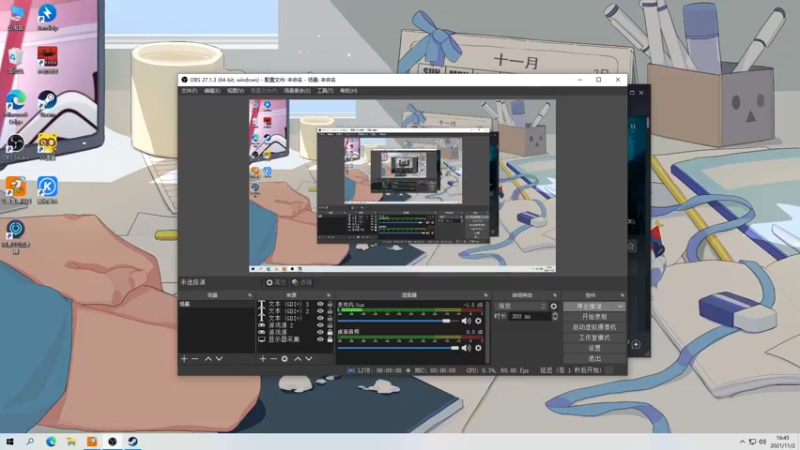Toggle visibility of 显示器采集 source

(x=320, y=339)
